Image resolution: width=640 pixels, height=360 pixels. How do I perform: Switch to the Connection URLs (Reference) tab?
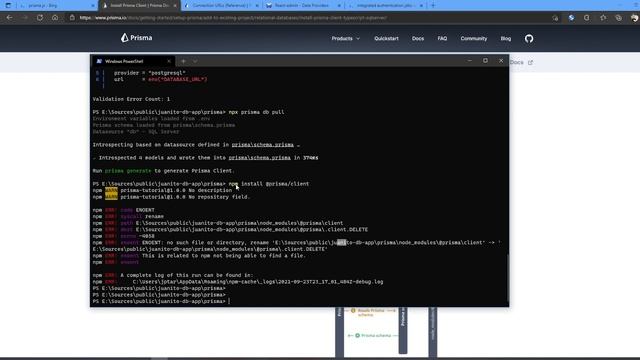pyautogui.click(x=221, y=6)
